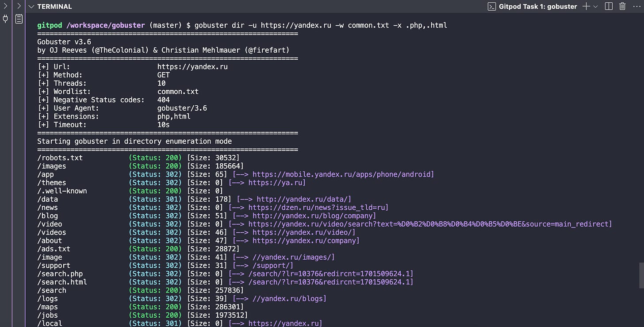Viewport: 644px width, 327px height.
Task: Click the terminal scrollbar thumb
Action: [641, 275]
